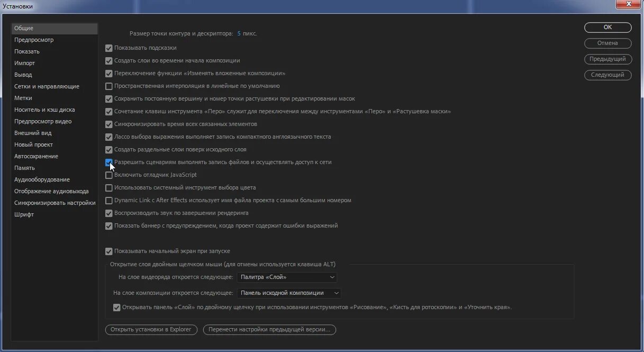Viewport: 644px width, 352px height.
Task: Toggle «Воспроизводить звук по завершении рендеринга»
Action: (109, 213)
